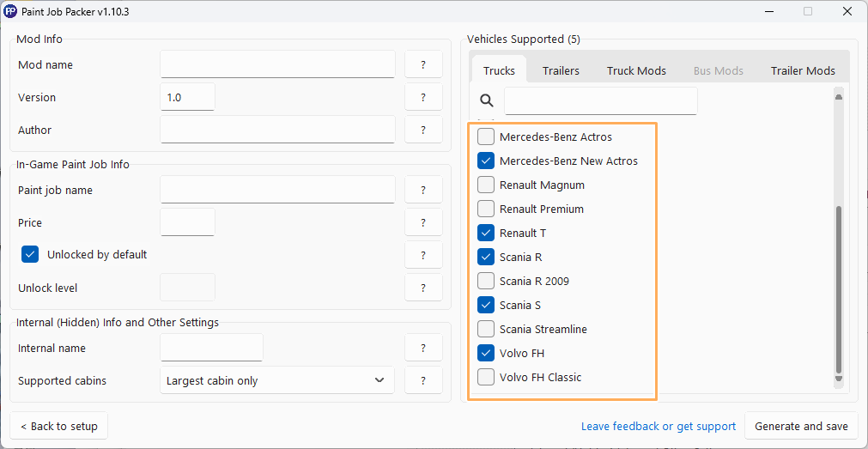868x449 pixels.
Task: Enable the Renault Magnum checkbox
Action: point(486,185)
